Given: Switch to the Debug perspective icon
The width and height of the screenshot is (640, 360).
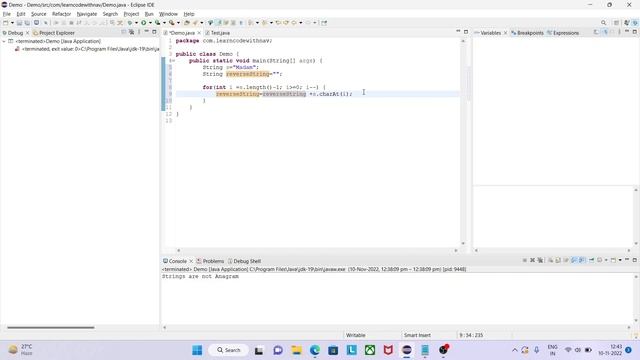Looking at the screenshot, I should [x=635, y=23].
